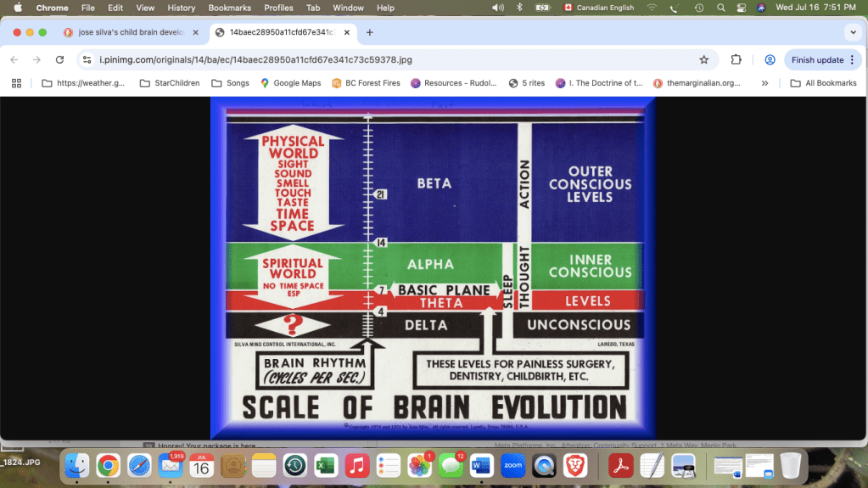This screenshot has height=488, width=868.
Task: Switch to the jose silva's child brain tab
Action: [127, 32]
